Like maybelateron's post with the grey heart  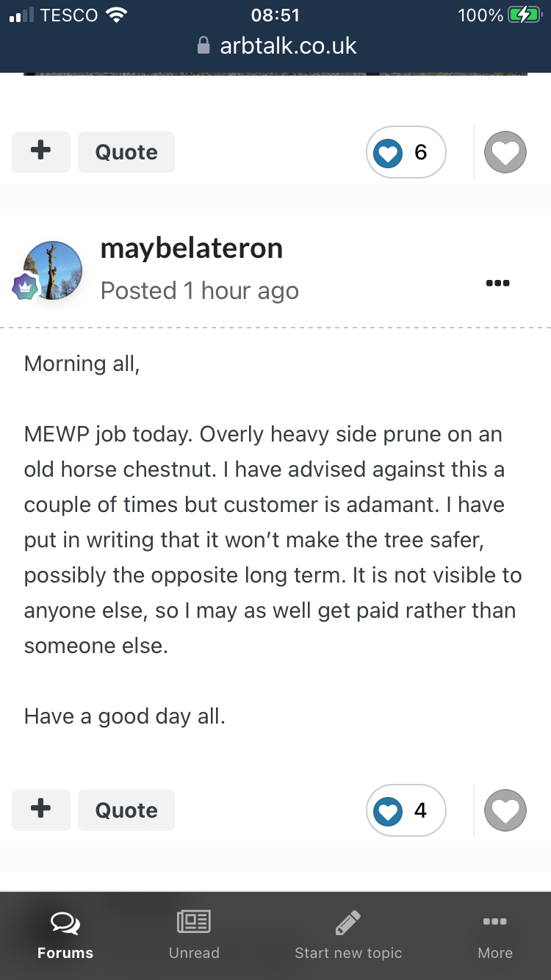pyautogui.click(x=505, y=810)
